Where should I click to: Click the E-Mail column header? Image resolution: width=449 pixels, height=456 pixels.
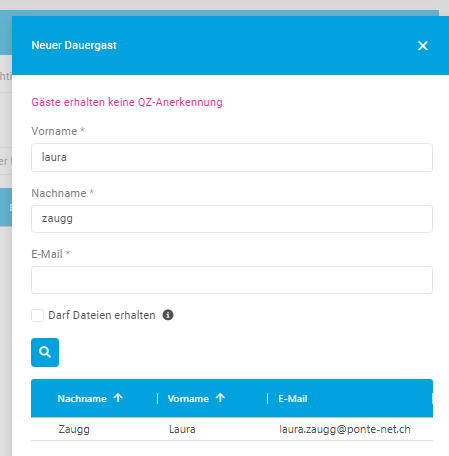(x=293, y=399)
